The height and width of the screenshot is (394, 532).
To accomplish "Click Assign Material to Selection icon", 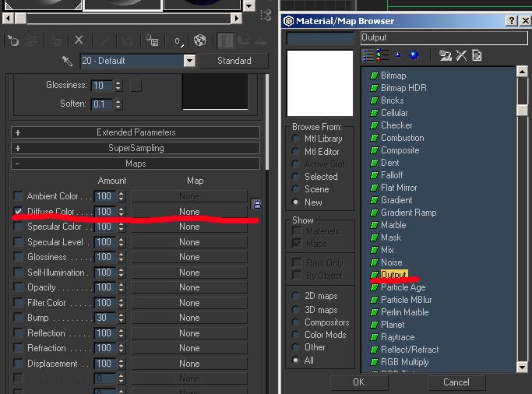I will tap(56, 41).
